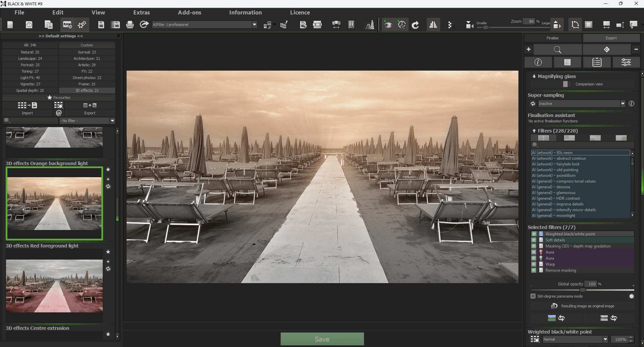Viewport: 644px width, 347px height.
Task: Click the diamond icon button in right panel
Action: (607, 49)
